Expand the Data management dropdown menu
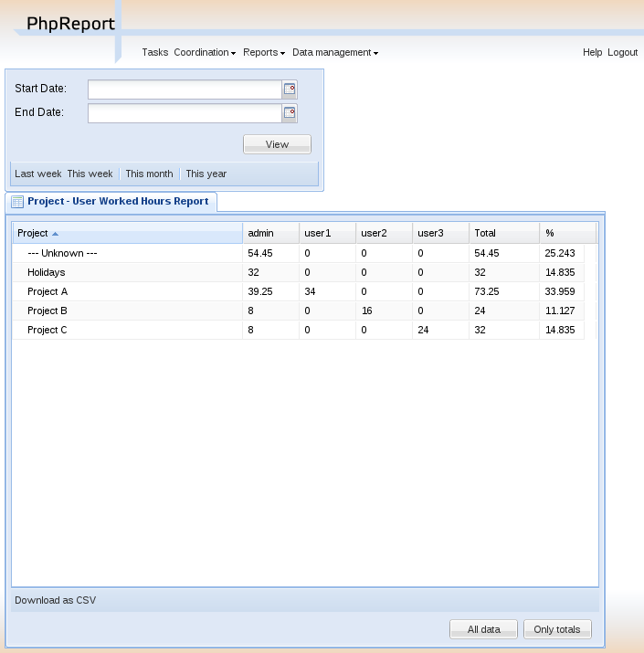Screen dimensions: 644x653 [x=335, y=52]
